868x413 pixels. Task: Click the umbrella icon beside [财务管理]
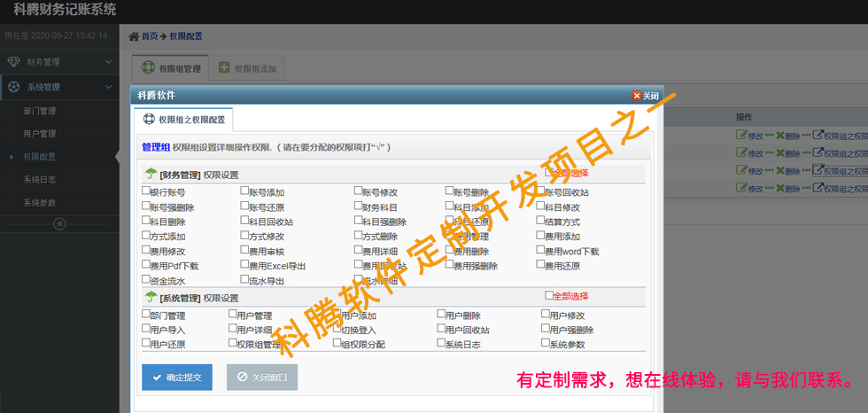[151, 174]
